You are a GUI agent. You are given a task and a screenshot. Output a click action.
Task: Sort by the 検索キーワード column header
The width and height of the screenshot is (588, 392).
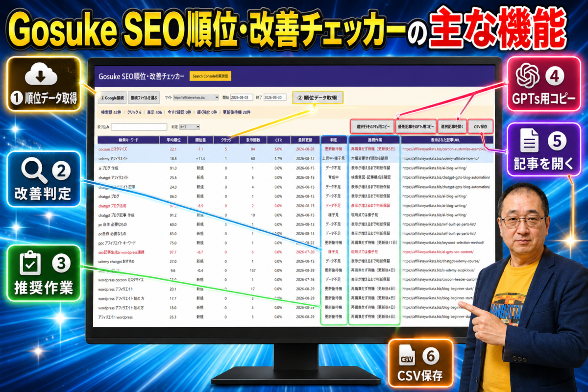click(128, 140)
